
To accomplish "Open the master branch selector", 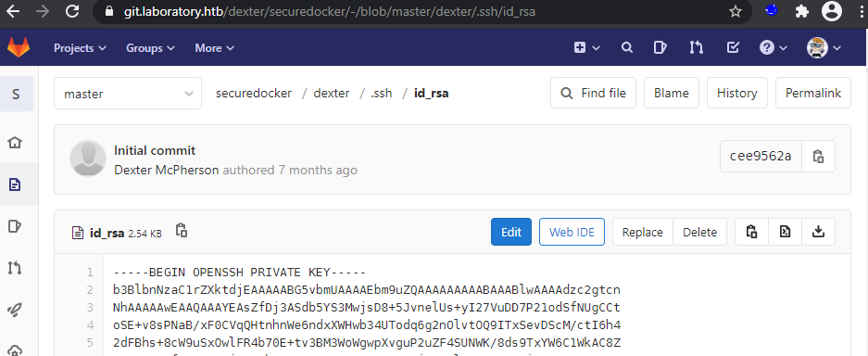I will click(x=128, y=94).
